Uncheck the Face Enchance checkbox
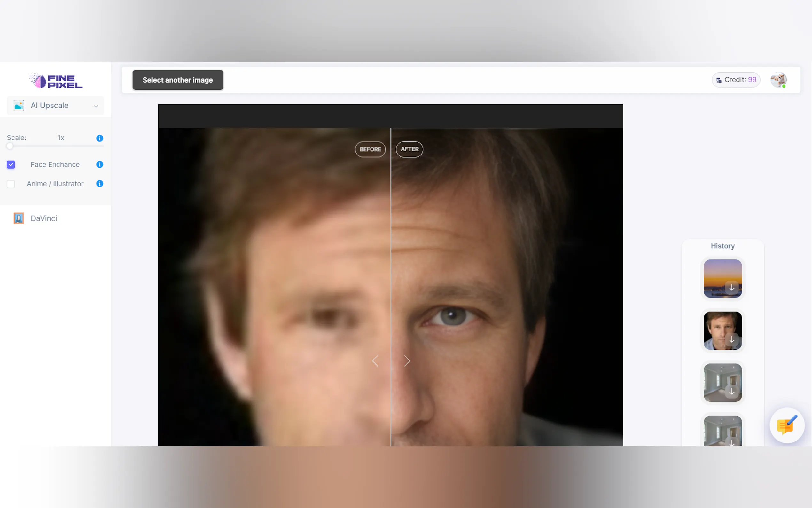812x508 pixels. (11, 165)
